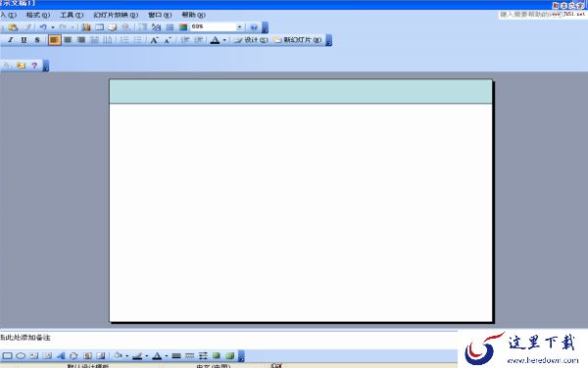Viewport: 588px width, 368px height.
Task: Toggle Italic formatting
Action: coord(10,40)
